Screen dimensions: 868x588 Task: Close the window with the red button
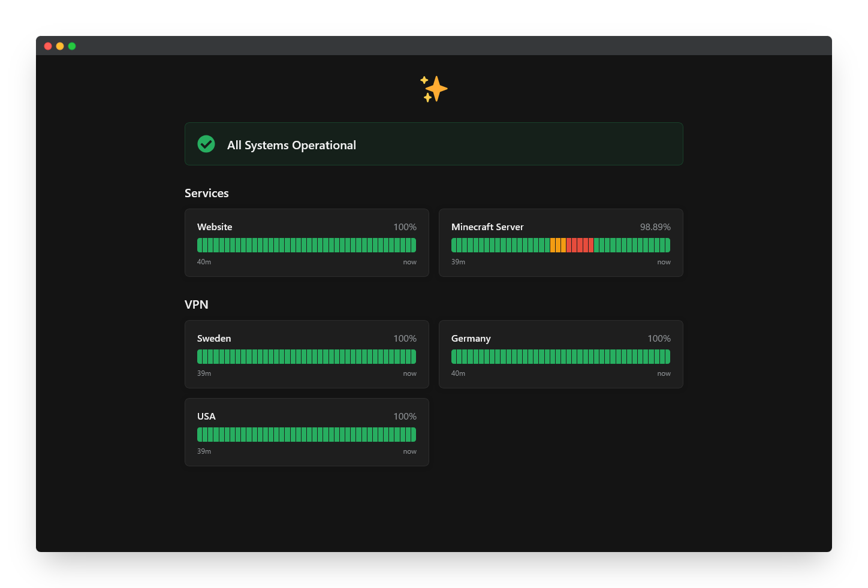[48, 46]
